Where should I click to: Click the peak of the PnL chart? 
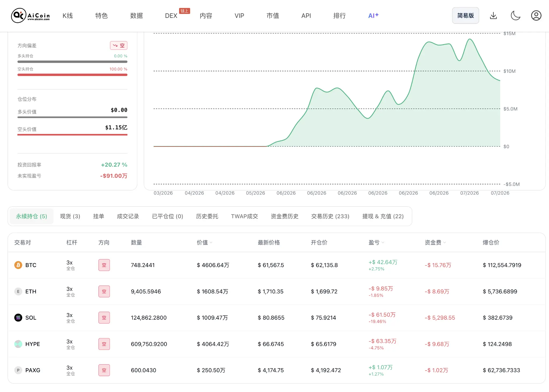(x=470, y=39)
